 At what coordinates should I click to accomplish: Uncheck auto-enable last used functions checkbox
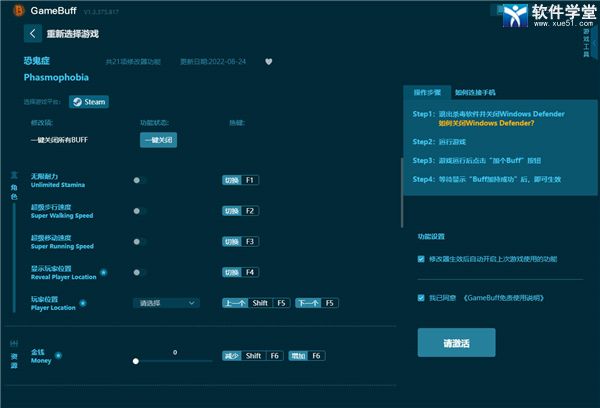tap(421, 259)
